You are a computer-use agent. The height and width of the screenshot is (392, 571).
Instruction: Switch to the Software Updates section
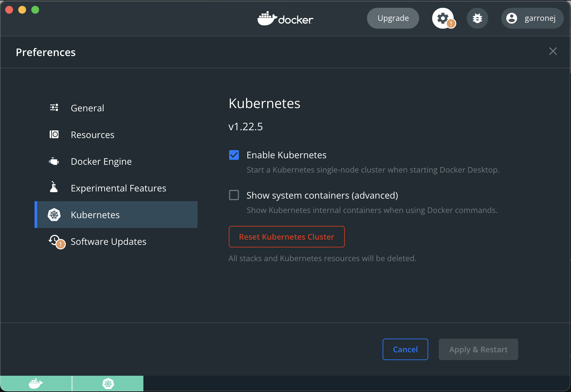pyautogui.click(x=108, y=242)
